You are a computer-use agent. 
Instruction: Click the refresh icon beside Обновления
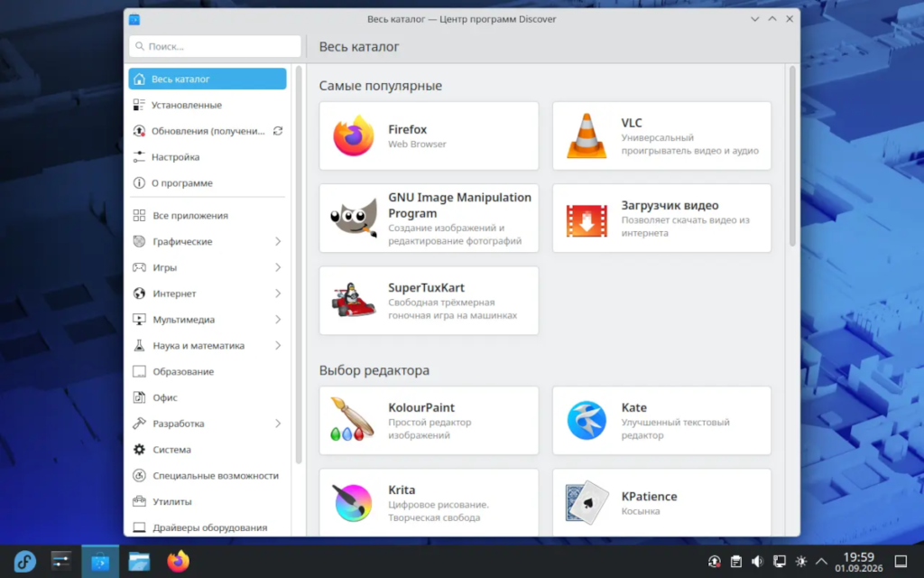click(x=278, y=131)
